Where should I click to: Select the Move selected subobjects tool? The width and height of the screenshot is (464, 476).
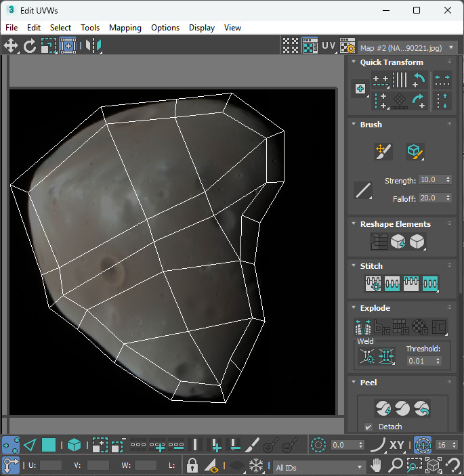(x=11, y=46)
